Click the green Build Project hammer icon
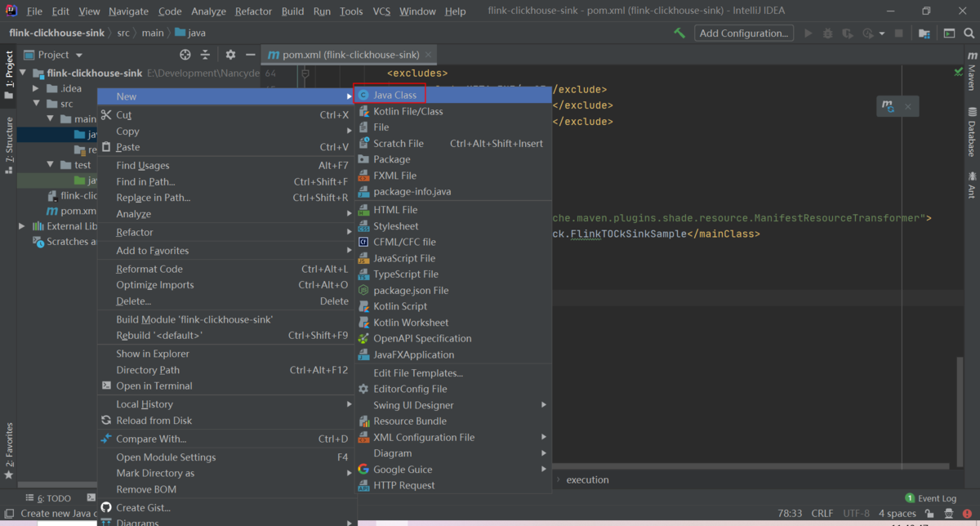980x526 pixels. pyautogui.click(x=679, y=33)
